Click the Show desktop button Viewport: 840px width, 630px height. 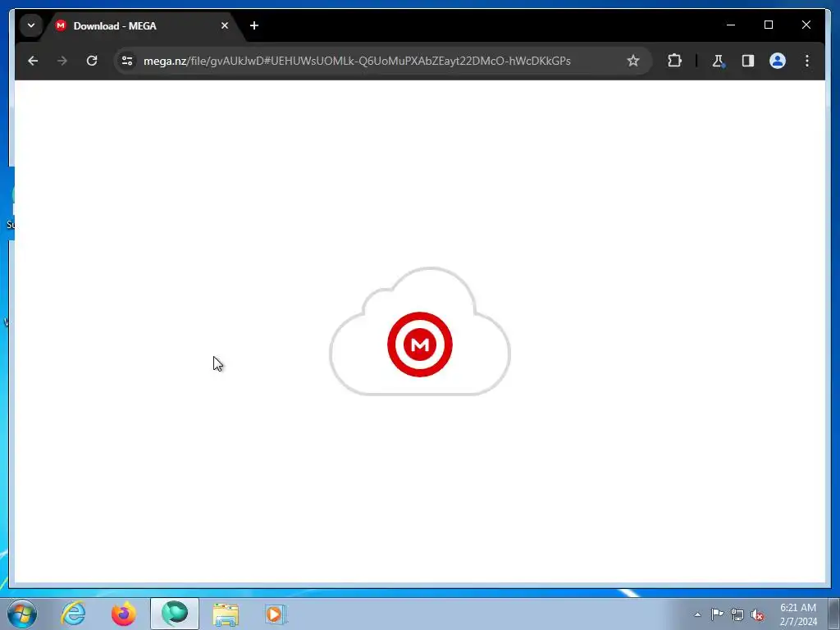(x=833, y=614)
